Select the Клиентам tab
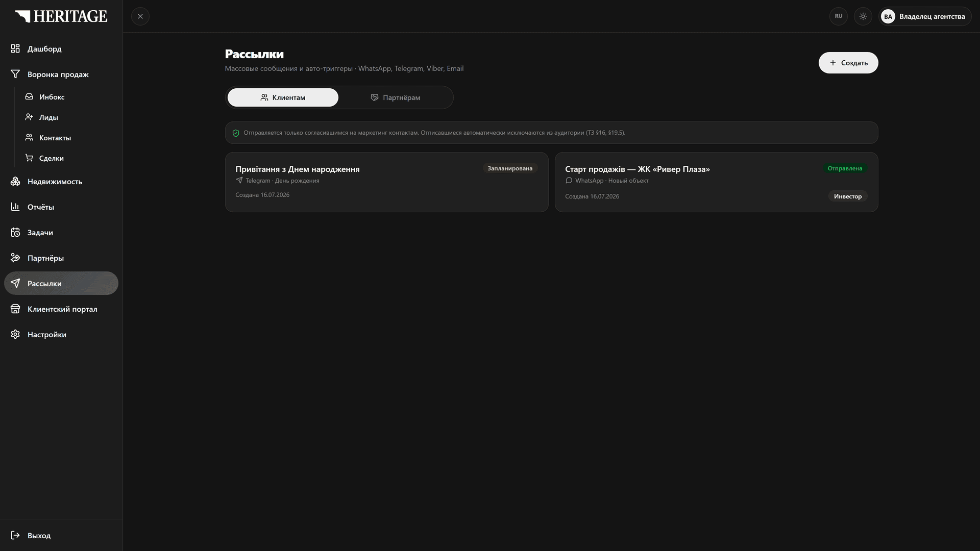The width and height of the screenshot is (980, 551). 283,97
